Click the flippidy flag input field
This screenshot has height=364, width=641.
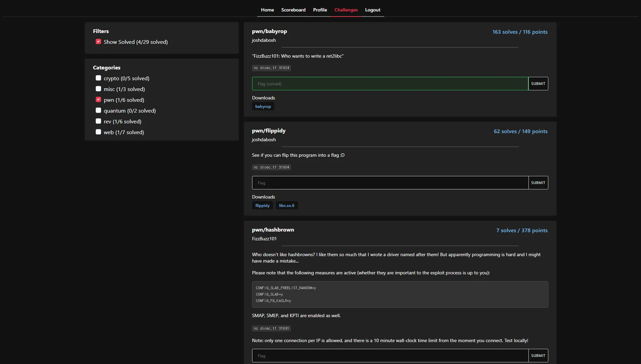(x=390, y=183)
